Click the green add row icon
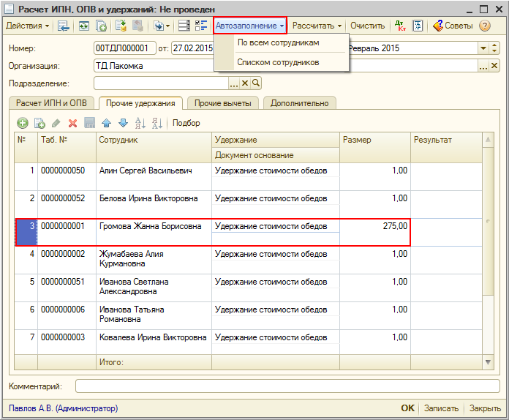 click(x=23, y=123)
